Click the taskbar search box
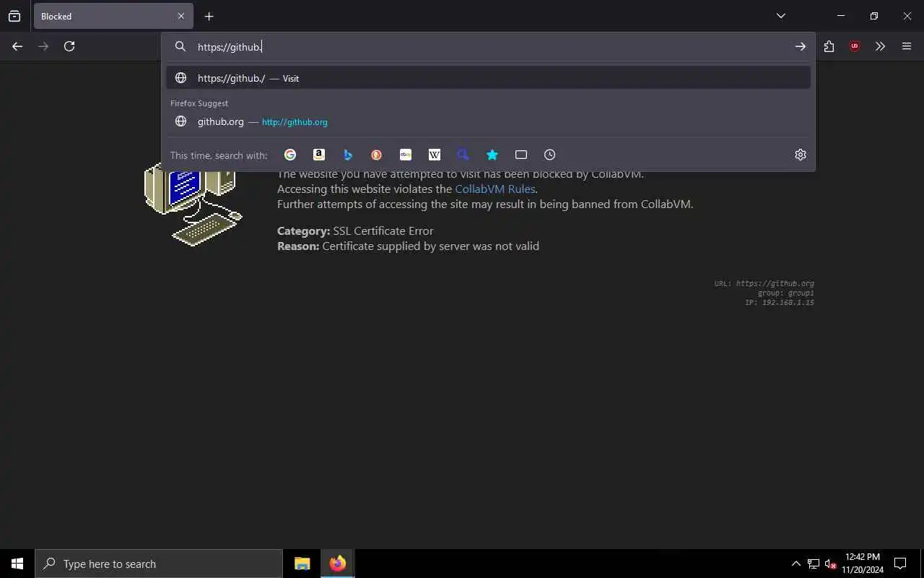Viewport: 924px width, 578px height. click(x=159, y=564)
